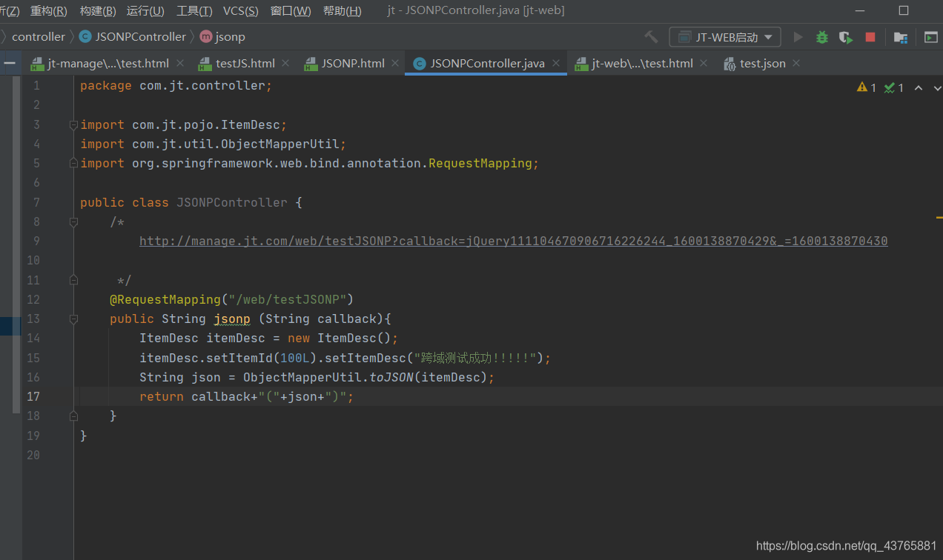Close the jt-manage test.html tab
The width and height of the screenshot is (943, 560).
(180, 63)
